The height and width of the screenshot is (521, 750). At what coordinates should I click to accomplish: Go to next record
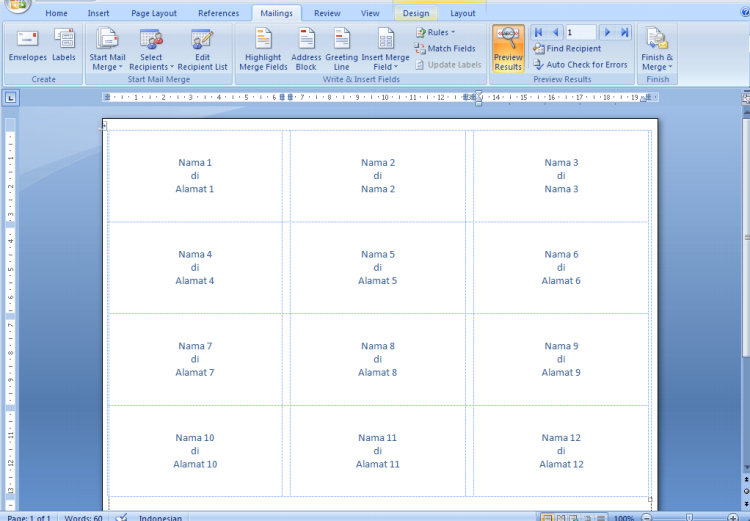tap(607, 33)
